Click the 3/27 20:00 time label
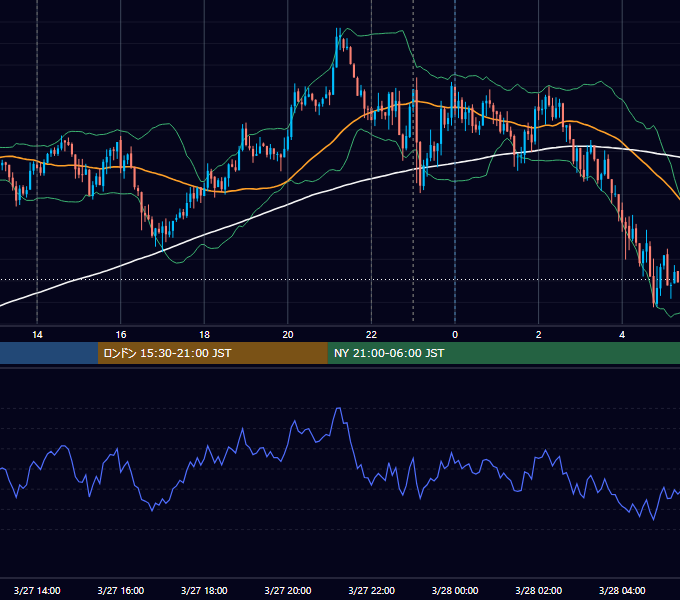 (x=288, y=590)
